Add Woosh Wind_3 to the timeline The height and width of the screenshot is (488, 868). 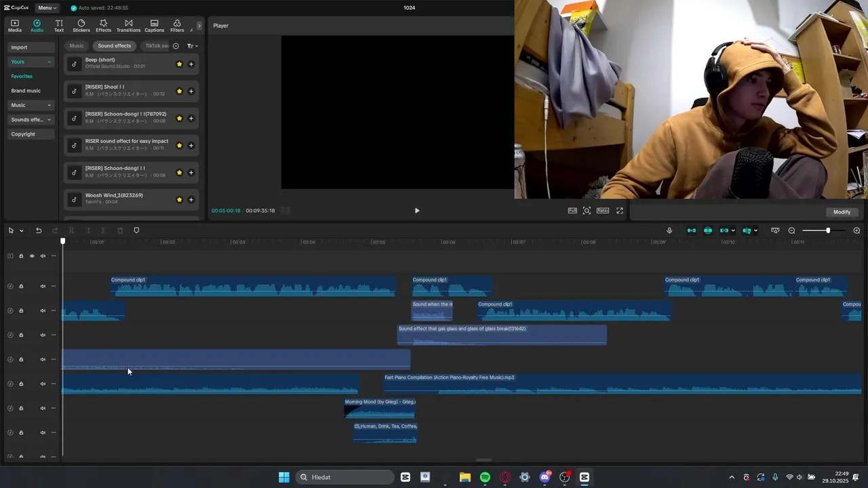(191, 200)
